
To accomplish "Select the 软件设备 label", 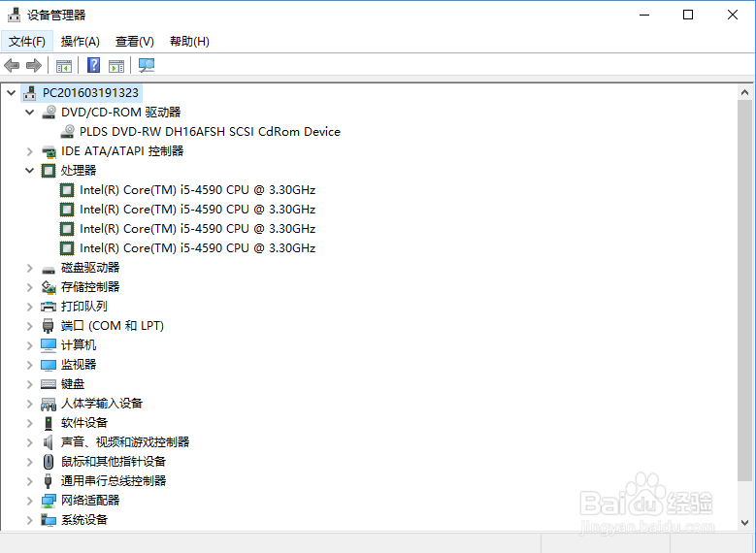I will pyautogui.click(x=84, y=423).
